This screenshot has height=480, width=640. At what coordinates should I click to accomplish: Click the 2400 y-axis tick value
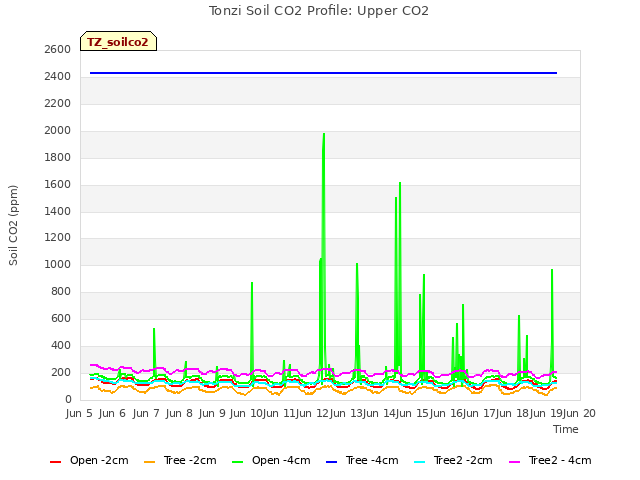58,76
